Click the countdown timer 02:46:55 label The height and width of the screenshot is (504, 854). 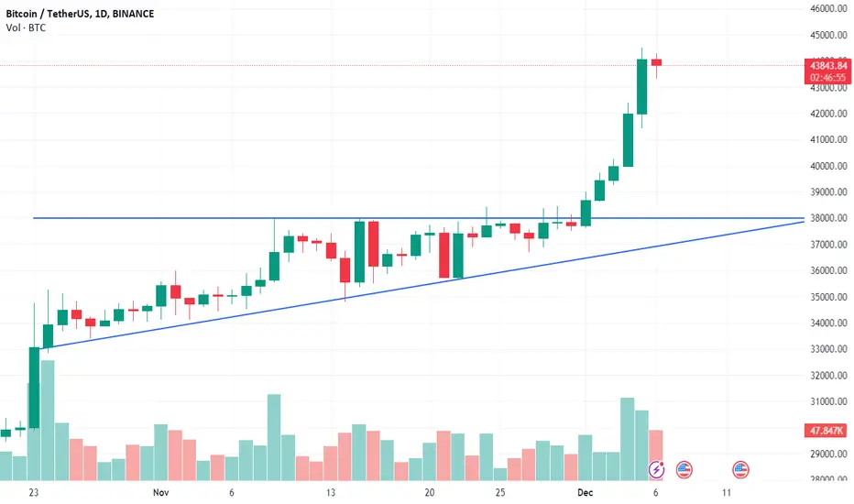pos(828,78)
